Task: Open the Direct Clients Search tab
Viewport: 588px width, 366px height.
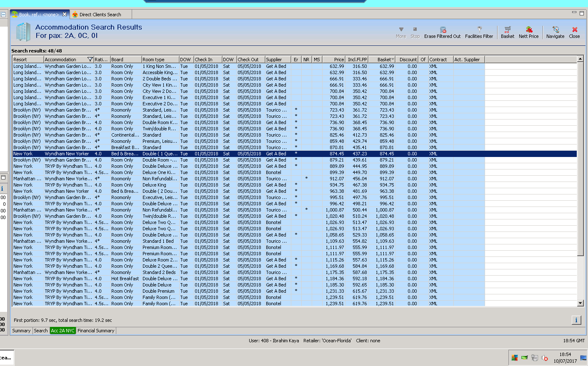Action: pyautogui.click(x=100, y=15)
